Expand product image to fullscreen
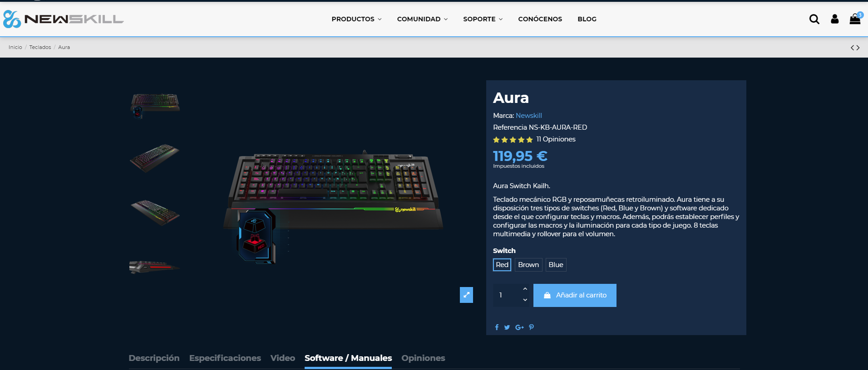Screen dimensions: 868x370 click(x=466, y=295)
